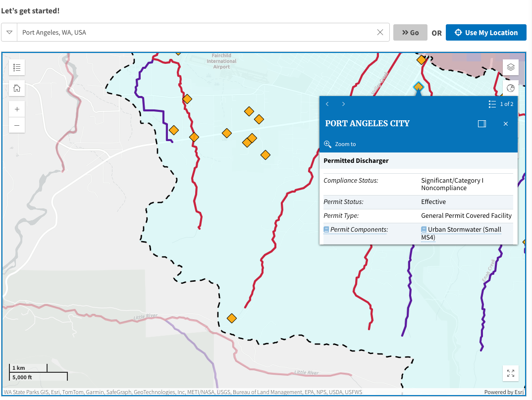Zoom out on the map

pos(17,125)
